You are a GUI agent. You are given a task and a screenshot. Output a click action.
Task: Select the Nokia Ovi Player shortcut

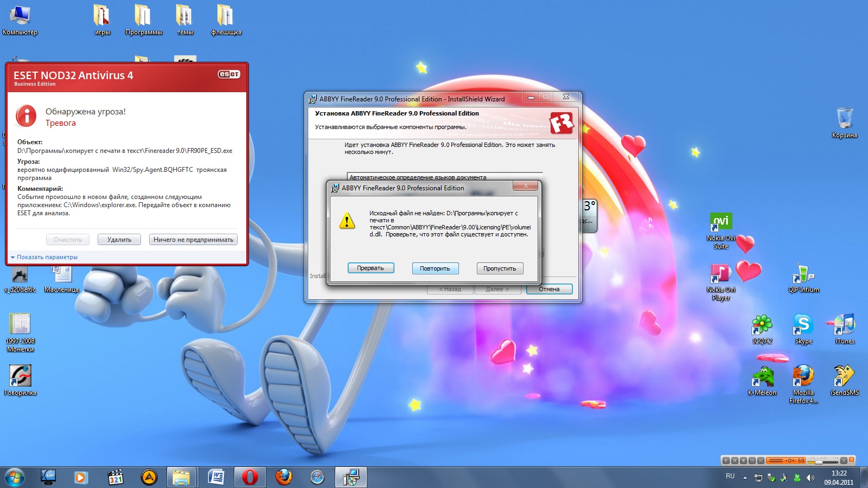(x=721, y=282)
